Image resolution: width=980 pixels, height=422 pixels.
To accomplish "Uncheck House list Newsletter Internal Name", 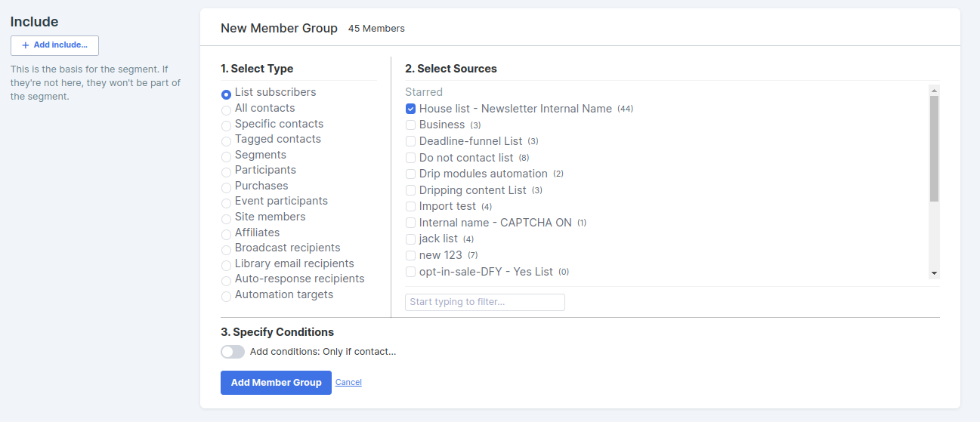I will (x=410, y=109).
